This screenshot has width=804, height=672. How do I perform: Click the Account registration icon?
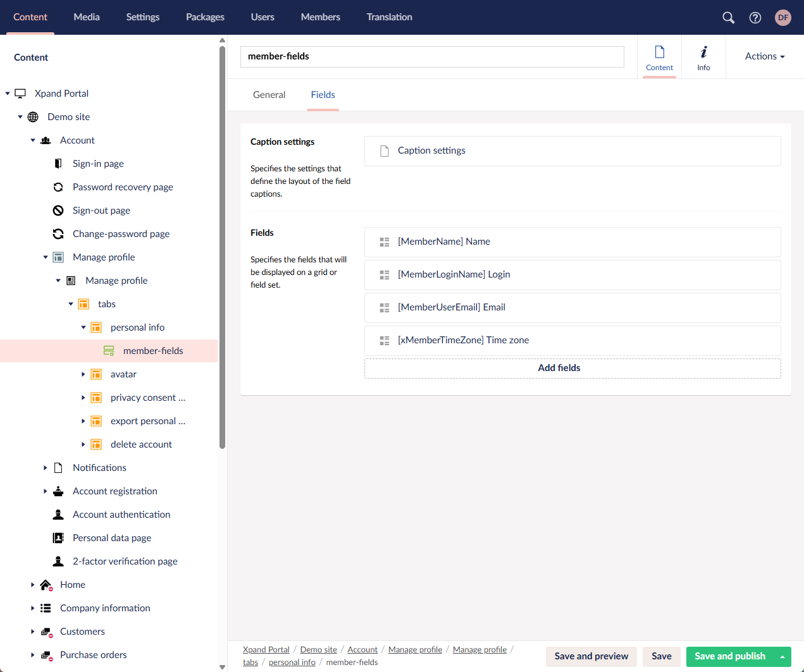pyautogui.click(x=58, y=491)
